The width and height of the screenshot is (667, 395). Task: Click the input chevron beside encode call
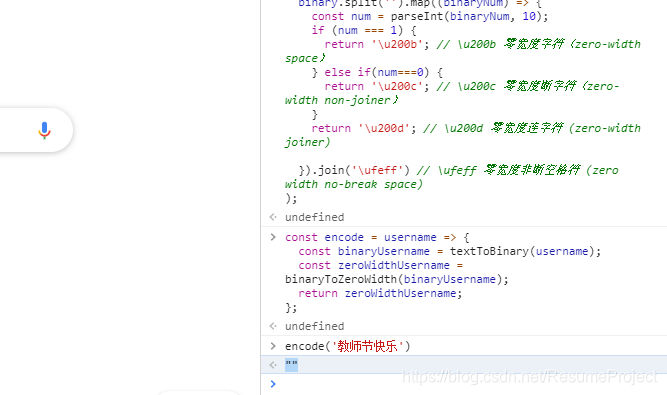coord(273,346)
